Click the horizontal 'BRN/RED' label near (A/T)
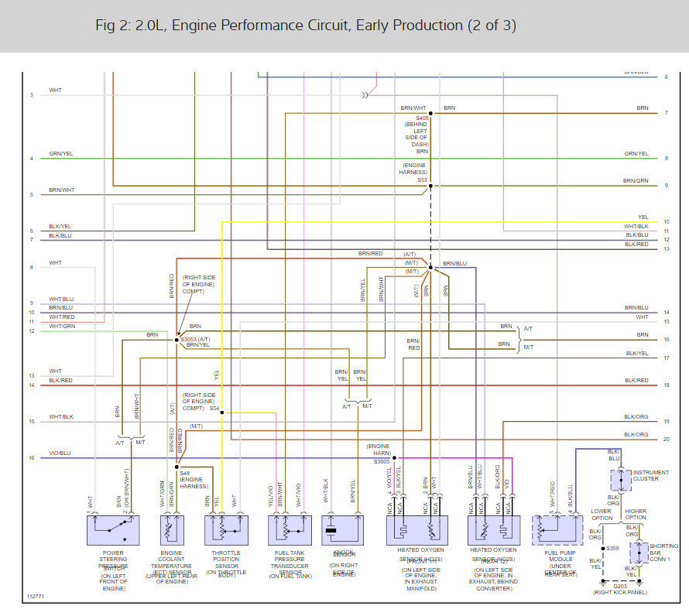 370,254
